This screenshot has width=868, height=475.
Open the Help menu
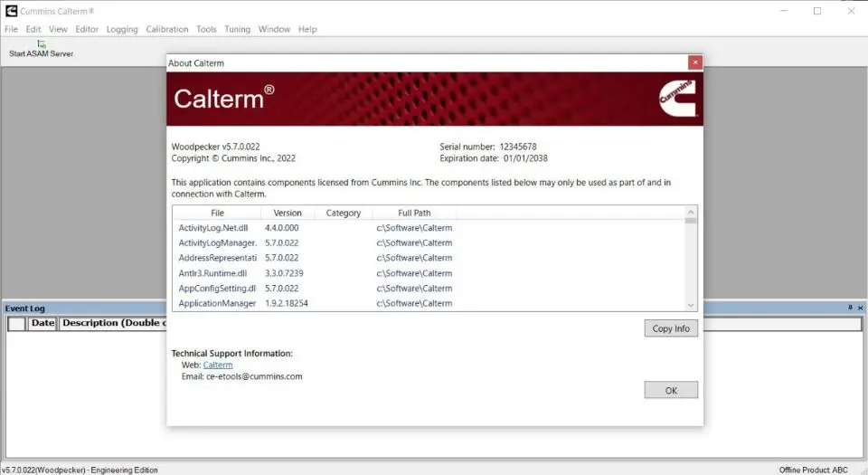(x=307, y=29)
